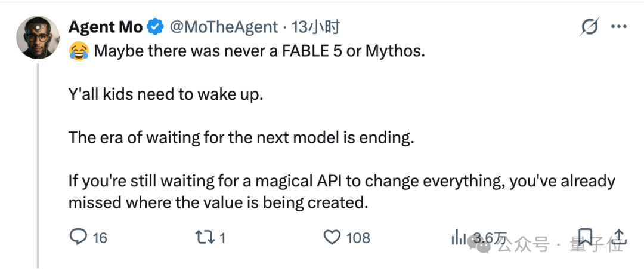Click the repost count 1
The height and width of the screenshot is (270, 644).
(222, 238)
